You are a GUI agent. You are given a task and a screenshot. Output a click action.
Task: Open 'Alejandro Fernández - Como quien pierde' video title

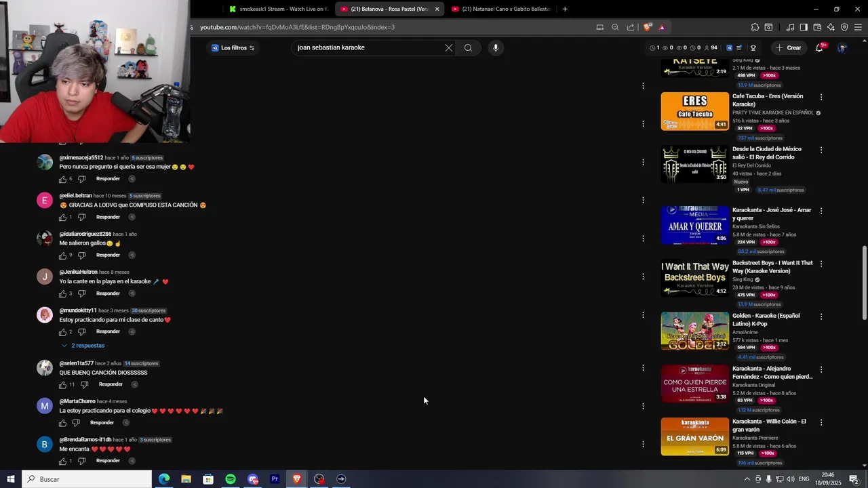(772, 373)
